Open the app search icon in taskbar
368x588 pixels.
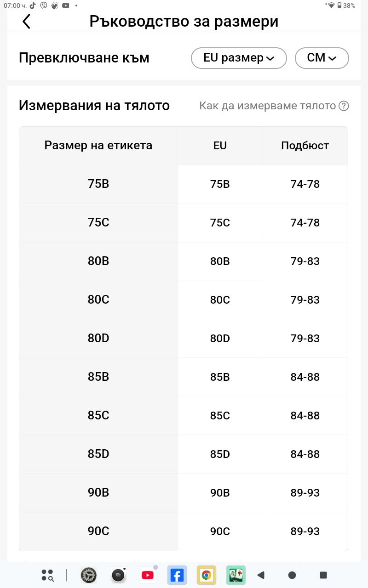tap(47, 575)
